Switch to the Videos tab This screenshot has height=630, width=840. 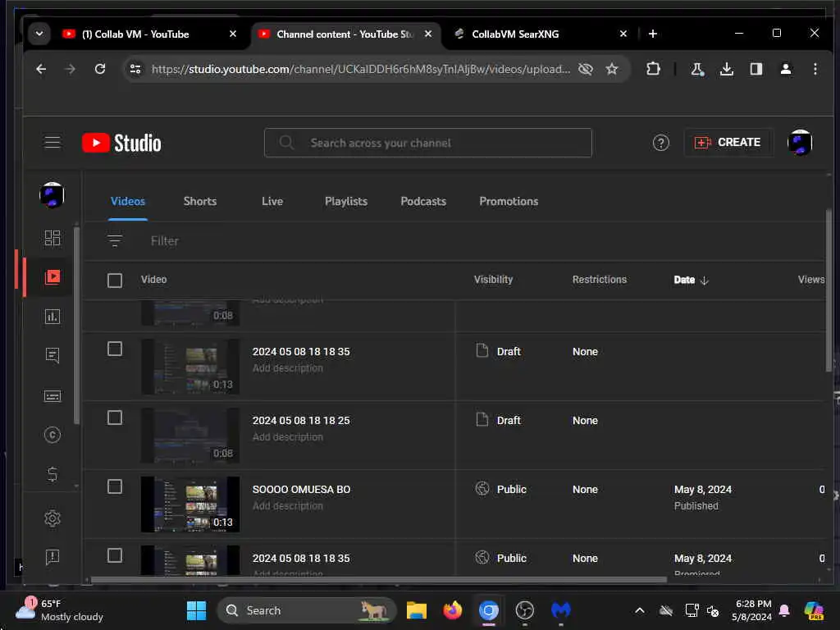(127, 202)
